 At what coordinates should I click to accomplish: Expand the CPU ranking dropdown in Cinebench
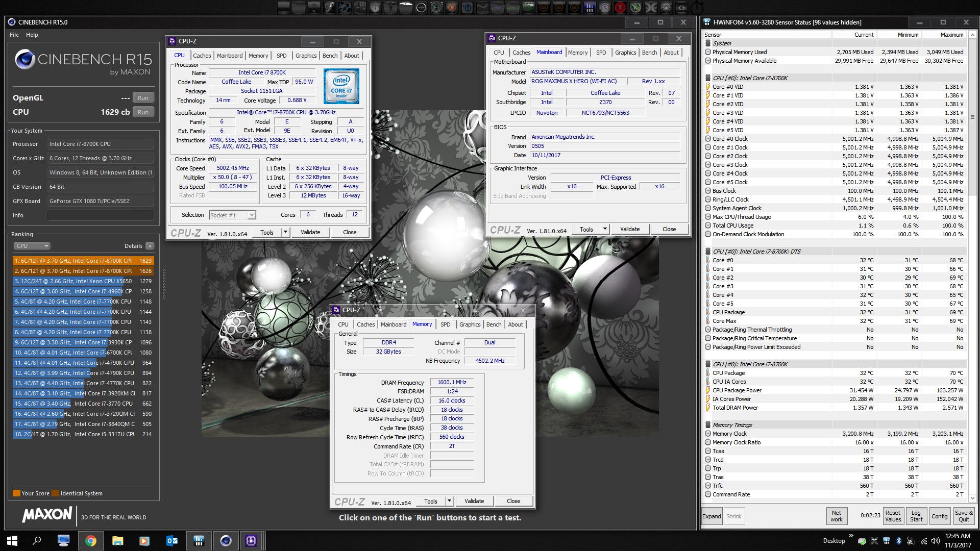pyautogui.click(x=32, y=246)
